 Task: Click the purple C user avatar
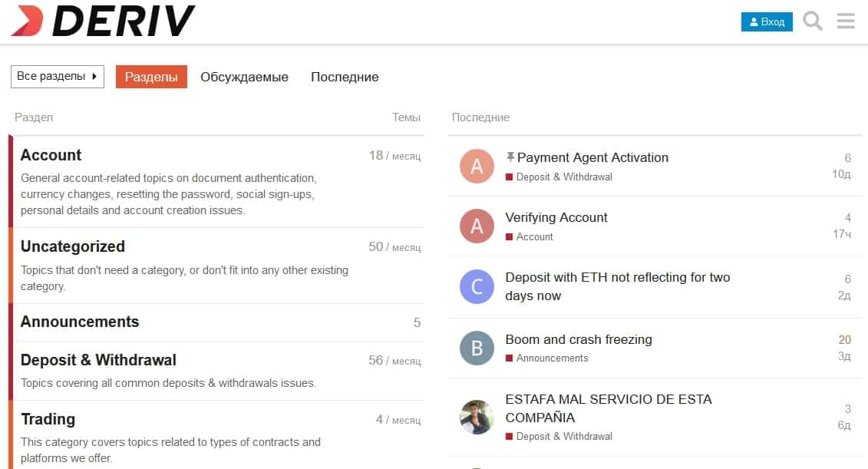477,286
